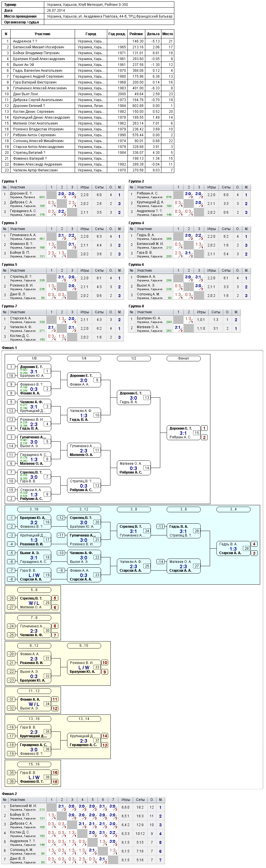266x868 pixels.
Task: Click the red place 2 badge beside Рябухин
Action: point(204,437)
